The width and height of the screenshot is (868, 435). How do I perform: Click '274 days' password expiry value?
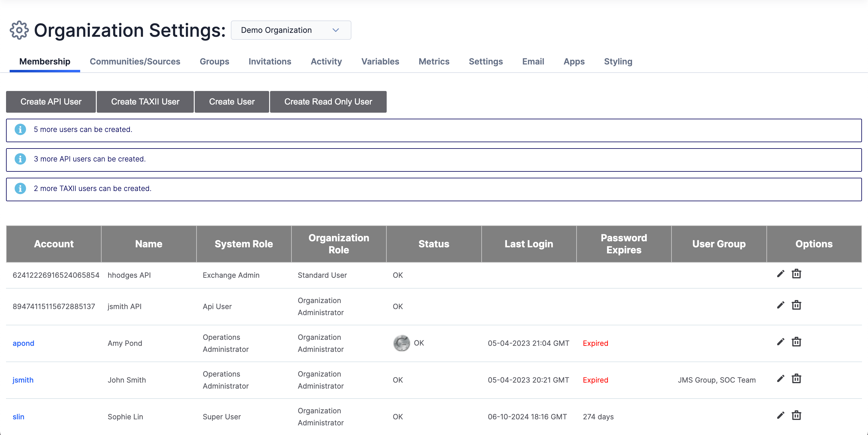point(598,417)
